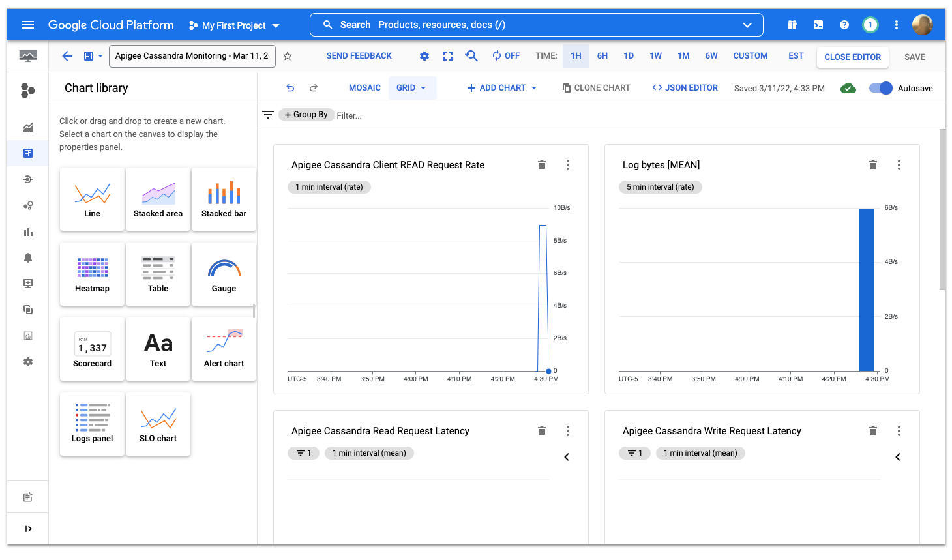
Task: Add a Line chart from library
Action: pyautogui.click(x=92, y=199)
